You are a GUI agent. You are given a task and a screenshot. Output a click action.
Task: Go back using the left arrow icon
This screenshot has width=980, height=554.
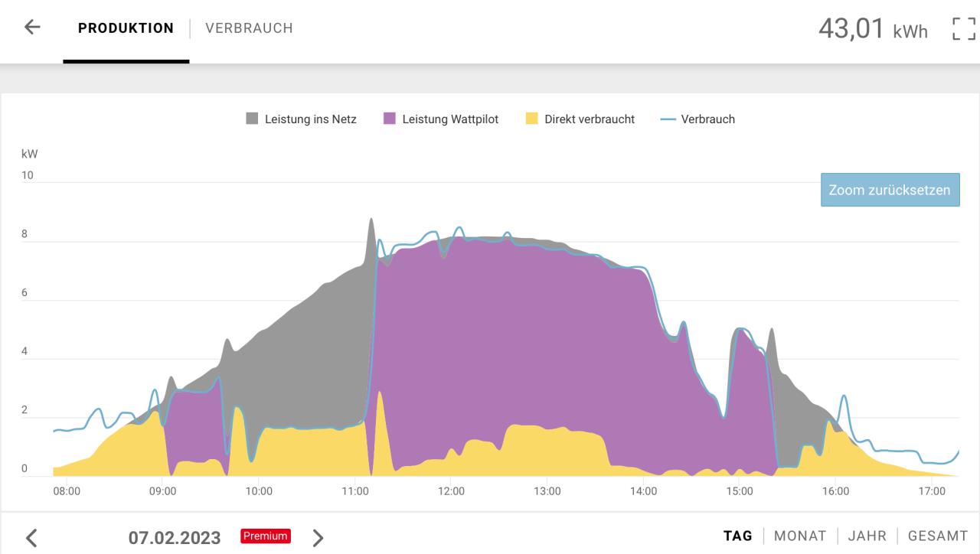click(x=31, y=28)
